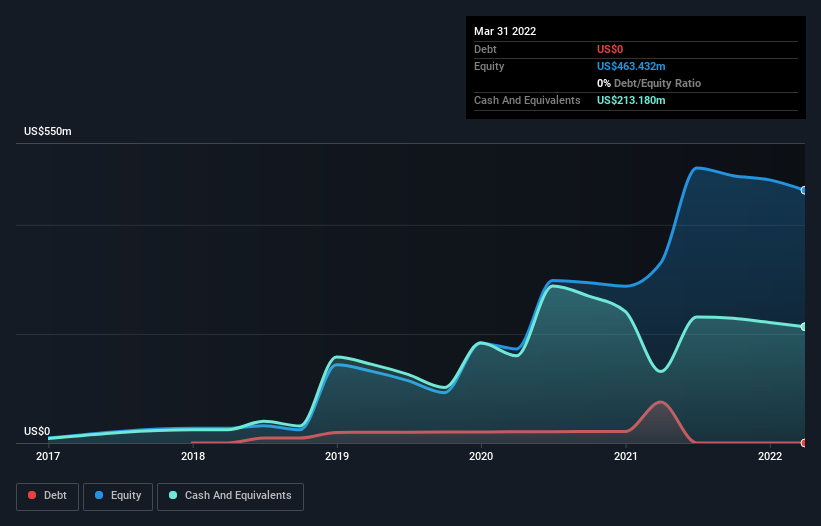Click the 2018 x-axis label
This screenshot has height=526, width=821.
click(x=193, y=456)
